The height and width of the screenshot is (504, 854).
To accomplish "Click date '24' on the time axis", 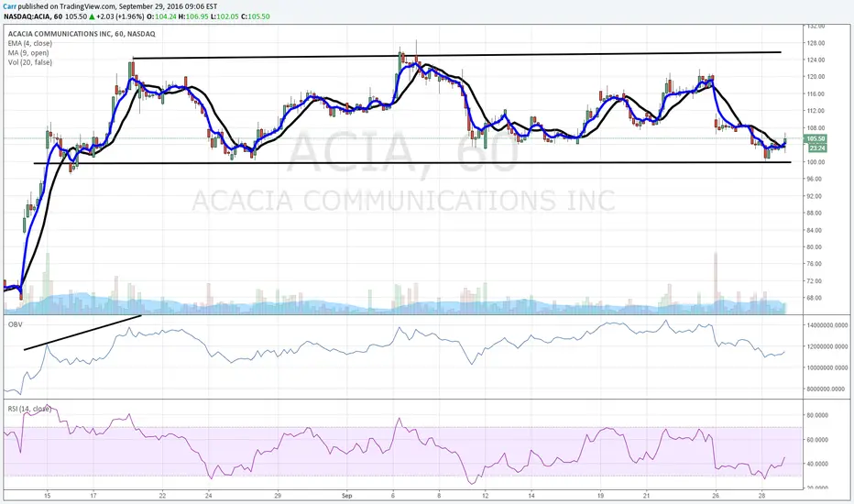I will [209, 496].
